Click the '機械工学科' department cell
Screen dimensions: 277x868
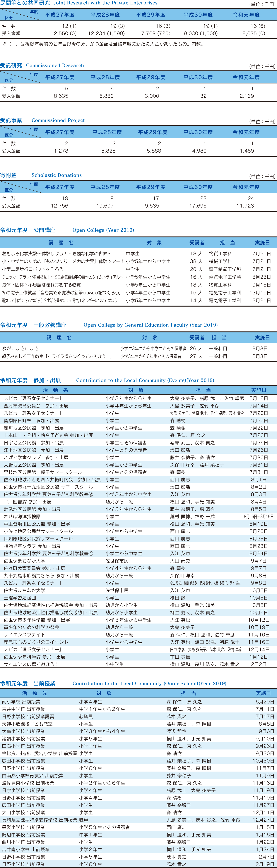click(220, 261)
